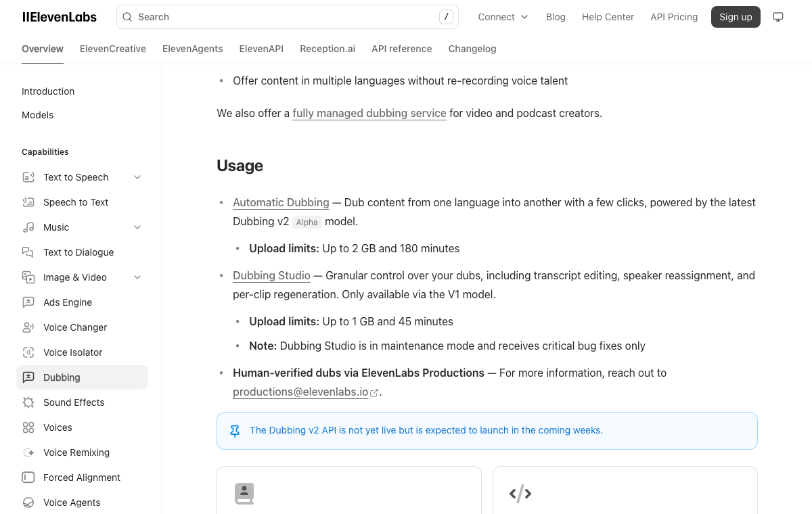
Task: Select Speech to Text sidebar item
Action: pos(82,202)
